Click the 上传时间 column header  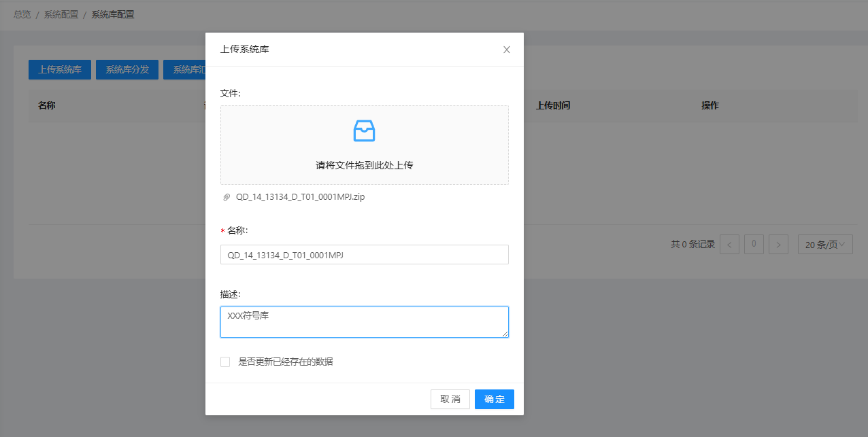point(552,106)
